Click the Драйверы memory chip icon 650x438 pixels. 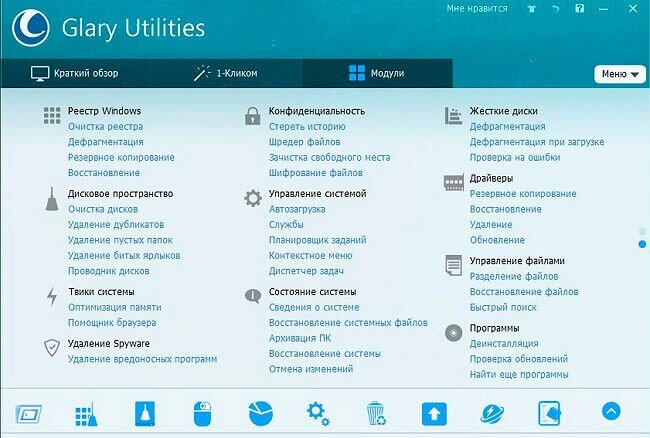pos(454,183)
